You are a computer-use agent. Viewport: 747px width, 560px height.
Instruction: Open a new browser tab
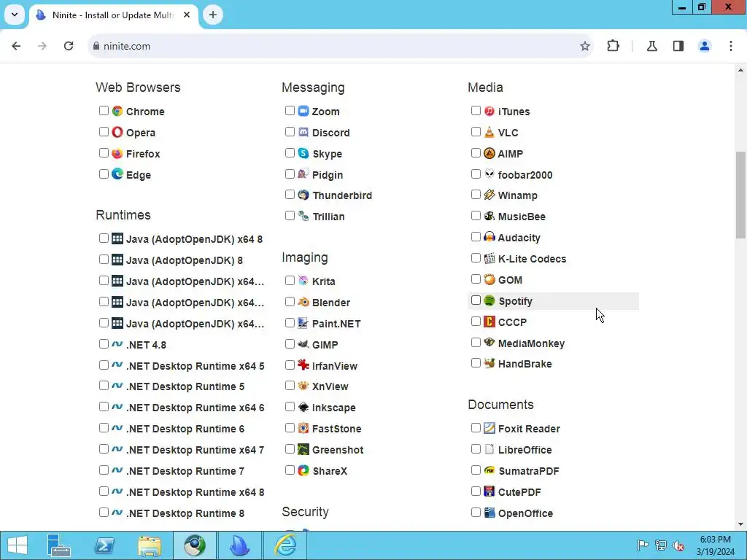click(x=213, y=15)
